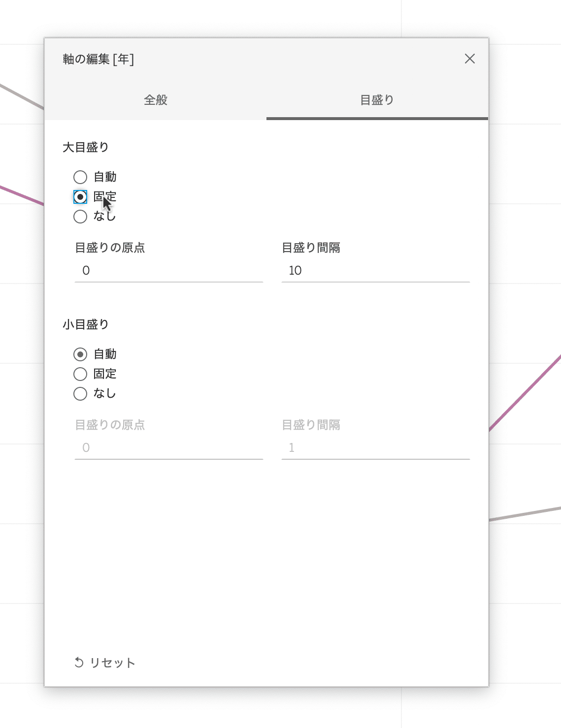Click the 大目盛り 目盛り間隔 field with 10
Image resolution: width=561 pixels, height=728 pixels.
point(376,271)
